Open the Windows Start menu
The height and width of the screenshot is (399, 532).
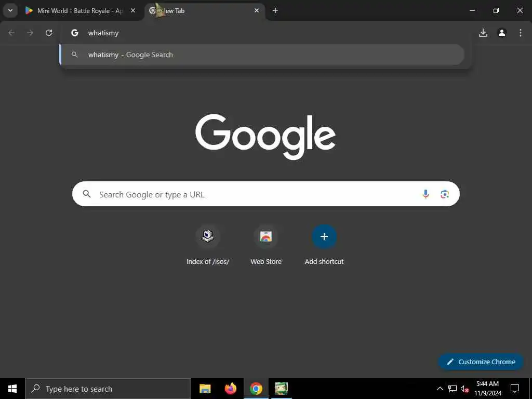pos(12,389)
